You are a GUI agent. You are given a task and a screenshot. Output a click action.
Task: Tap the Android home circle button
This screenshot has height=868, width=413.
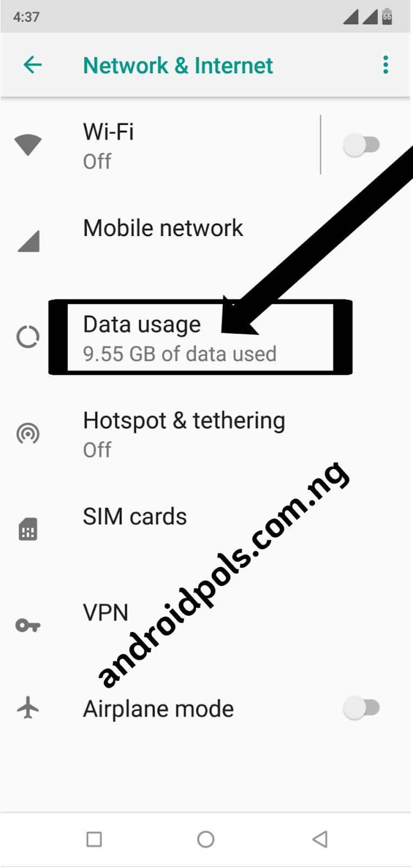coord(206,839)
